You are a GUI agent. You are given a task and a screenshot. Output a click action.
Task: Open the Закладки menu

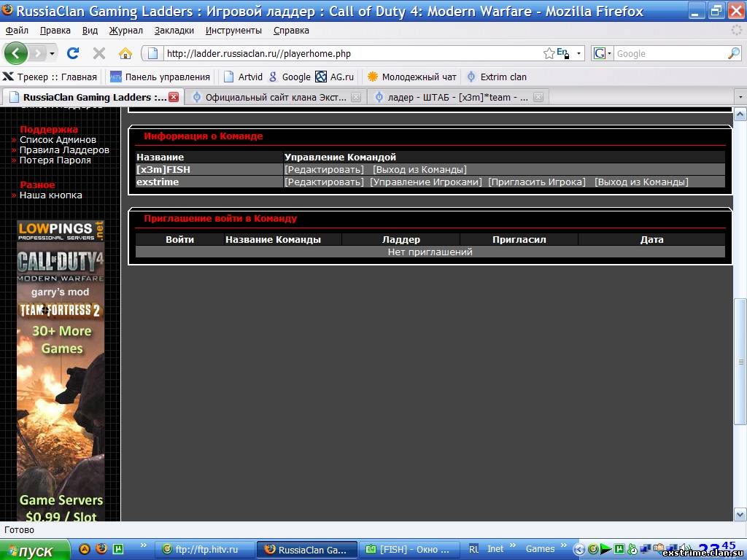pos(174,31)
